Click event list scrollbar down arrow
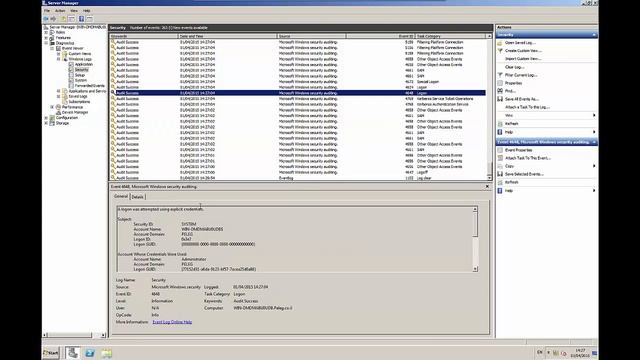Screen dimensions: 640x360 tap(489, 178)
